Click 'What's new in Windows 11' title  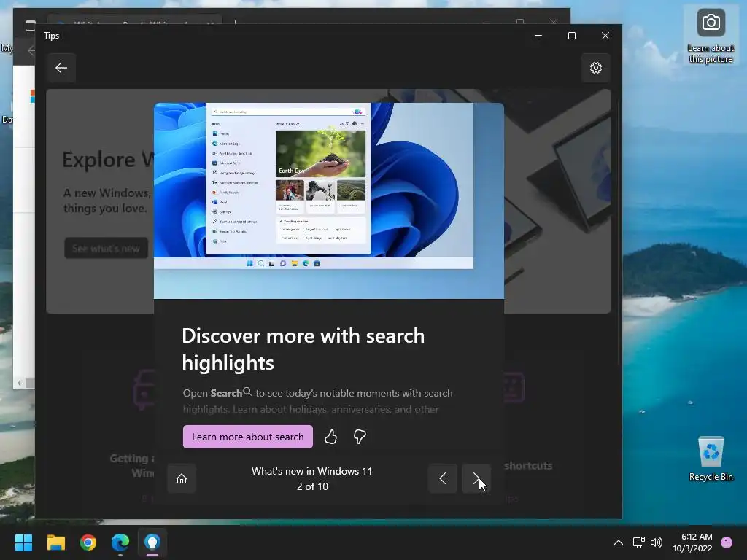[311, 471]
